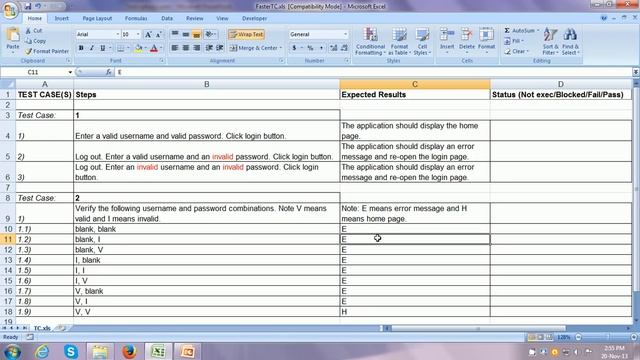The height and width of the screenshot is (360, 640).
Task: Click the Clear button
Action: 516,51
